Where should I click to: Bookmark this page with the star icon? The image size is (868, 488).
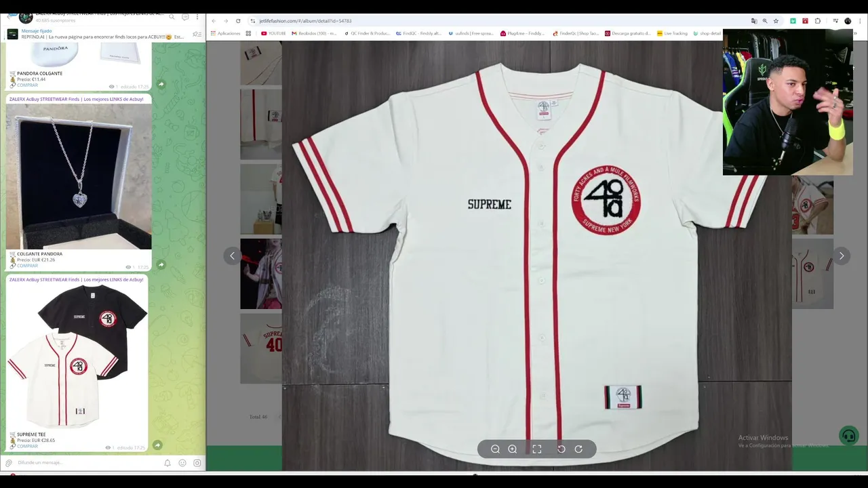click(x=776, y=21)
